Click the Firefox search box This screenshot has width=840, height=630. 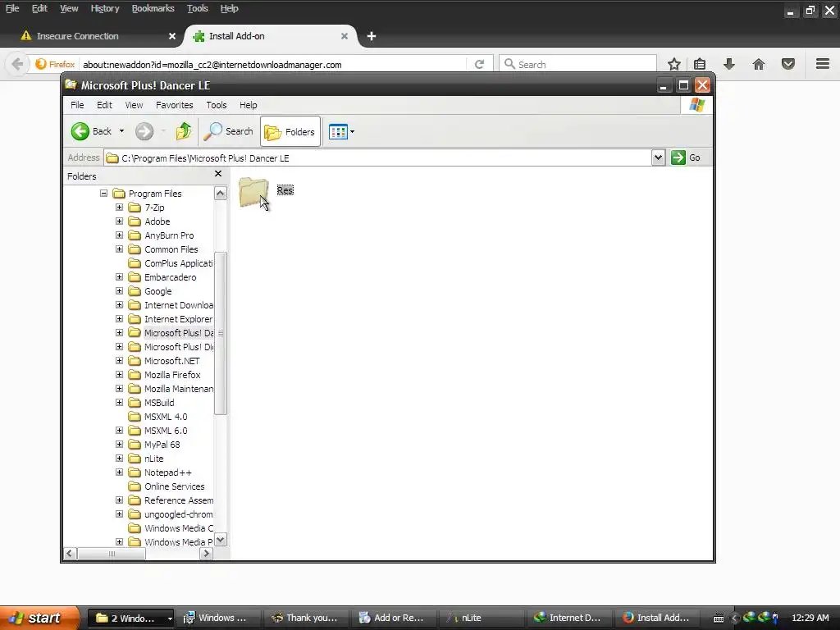[x=577, y=64]
